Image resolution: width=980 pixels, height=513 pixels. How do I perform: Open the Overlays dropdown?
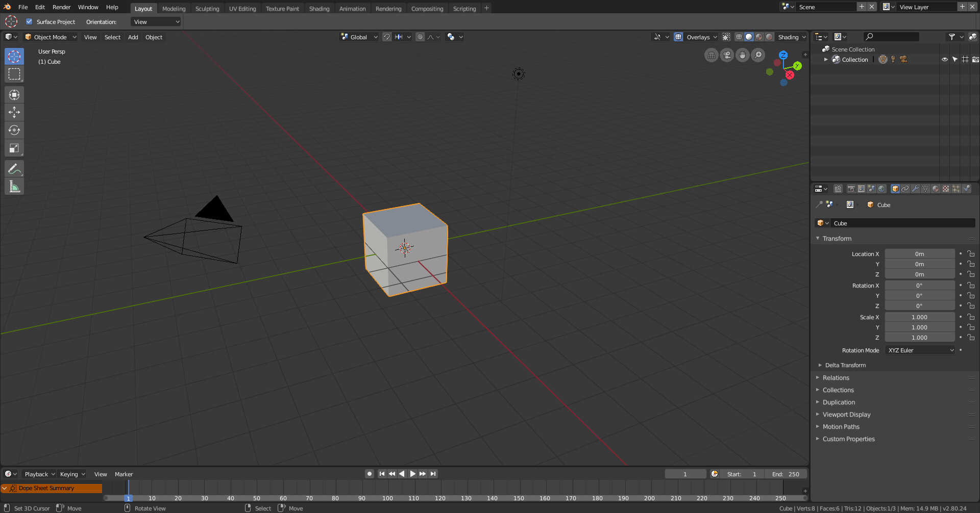(x=702, y=37)
